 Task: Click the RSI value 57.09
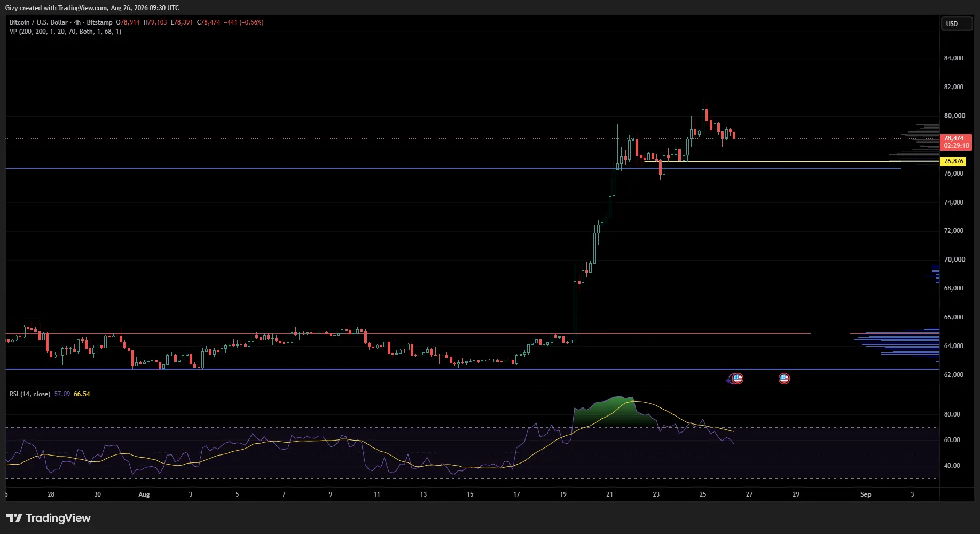(x=62, y=394)
